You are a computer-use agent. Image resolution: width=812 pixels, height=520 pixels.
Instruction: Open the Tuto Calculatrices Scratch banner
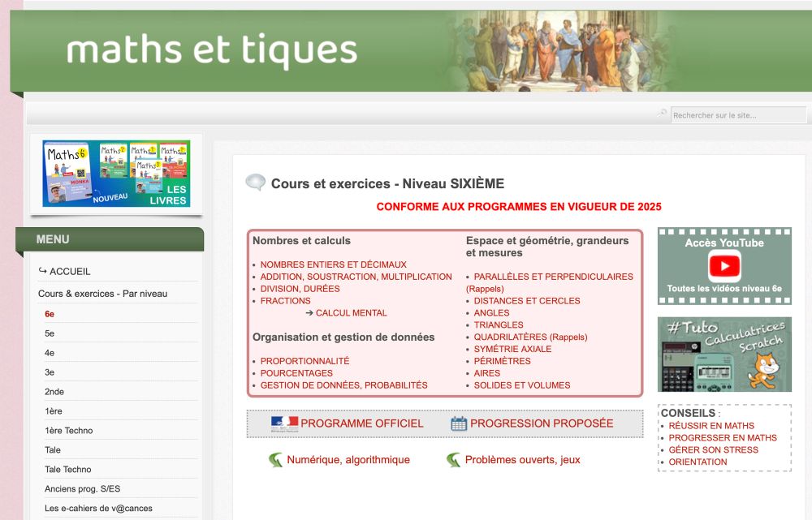pyautogui.click(x=724, y=355)
